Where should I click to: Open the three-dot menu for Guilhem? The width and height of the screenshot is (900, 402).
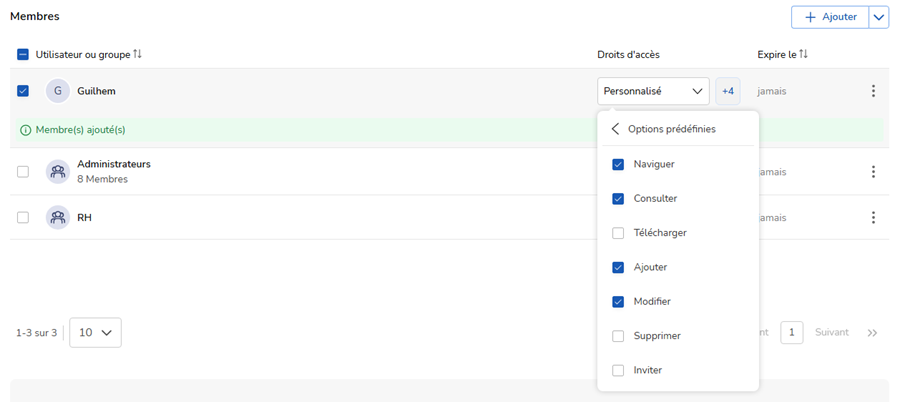pos(872,91)
